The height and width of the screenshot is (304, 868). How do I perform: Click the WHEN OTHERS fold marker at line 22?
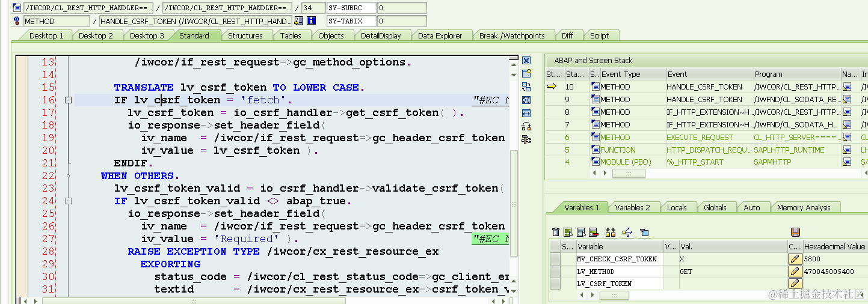(68, 175)
